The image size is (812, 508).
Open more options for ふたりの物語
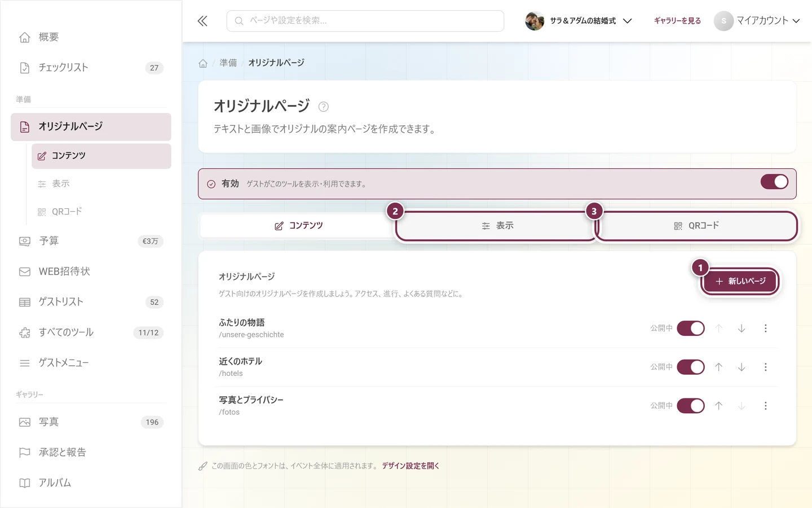765,329
